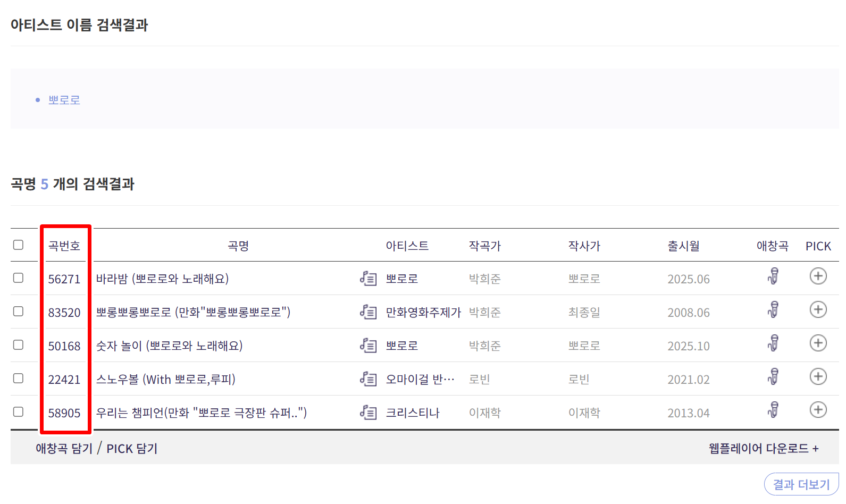Check the box for song 58905

point(19,411)
